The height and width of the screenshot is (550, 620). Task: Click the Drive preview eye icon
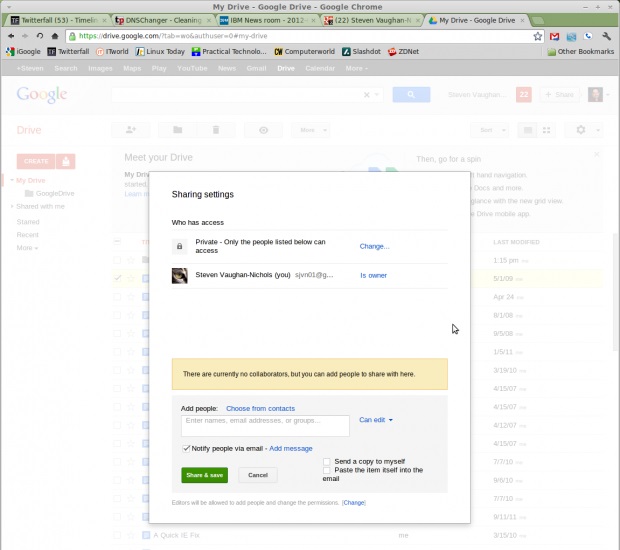(x=263, y=130)
